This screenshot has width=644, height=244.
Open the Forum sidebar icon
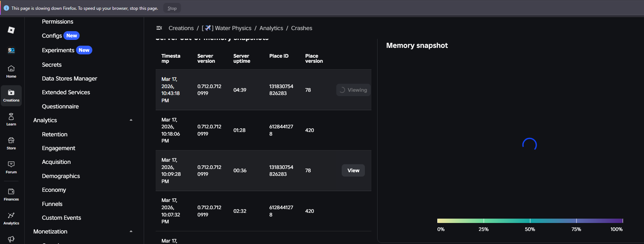coord(11,167)
